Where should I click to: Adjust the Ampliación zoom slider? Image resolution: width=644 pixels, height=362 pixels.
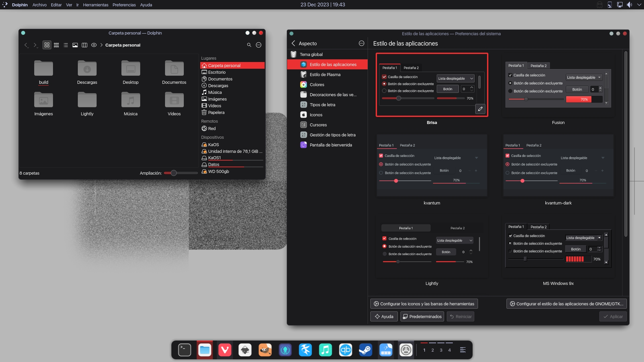coord(173,173)
